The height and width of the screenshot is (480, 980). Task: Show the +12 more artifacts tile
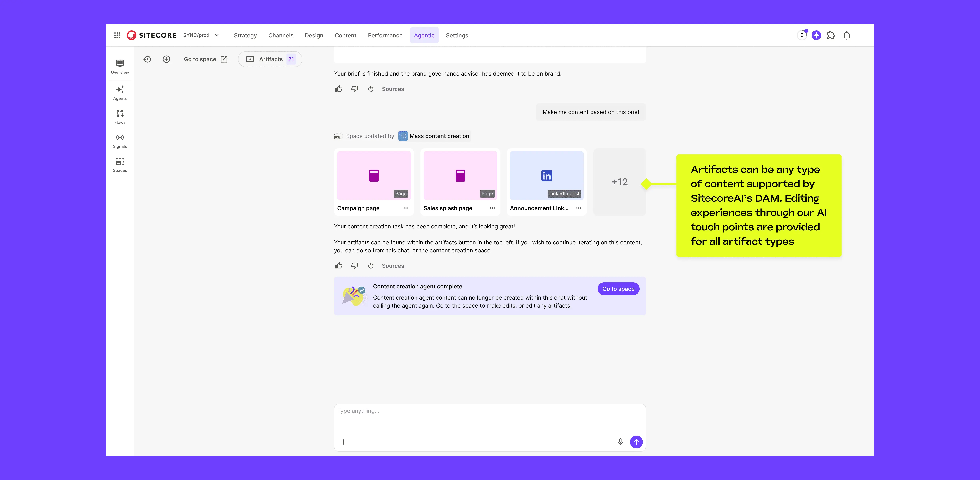[x=619, y=182]
